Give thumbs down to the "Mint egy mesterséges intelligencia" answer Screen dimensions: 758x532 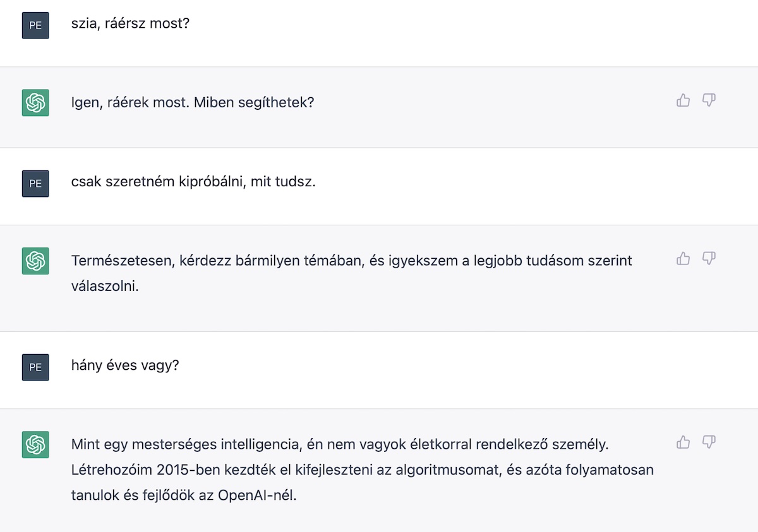(x=709, y=442)
